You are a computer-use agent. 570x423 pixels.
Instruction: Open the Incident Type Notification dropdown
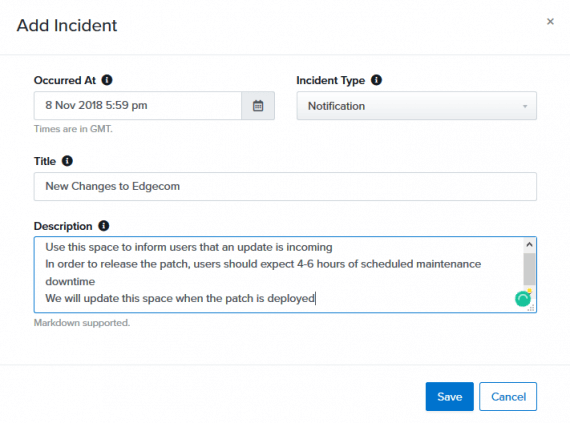point(416,106)
